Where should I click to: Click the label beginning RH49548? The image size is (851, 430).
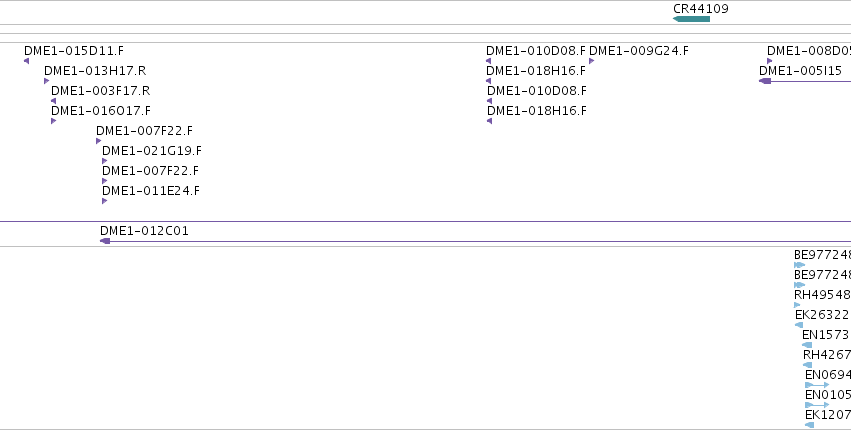pyautogui.click(x=822, y=295)
